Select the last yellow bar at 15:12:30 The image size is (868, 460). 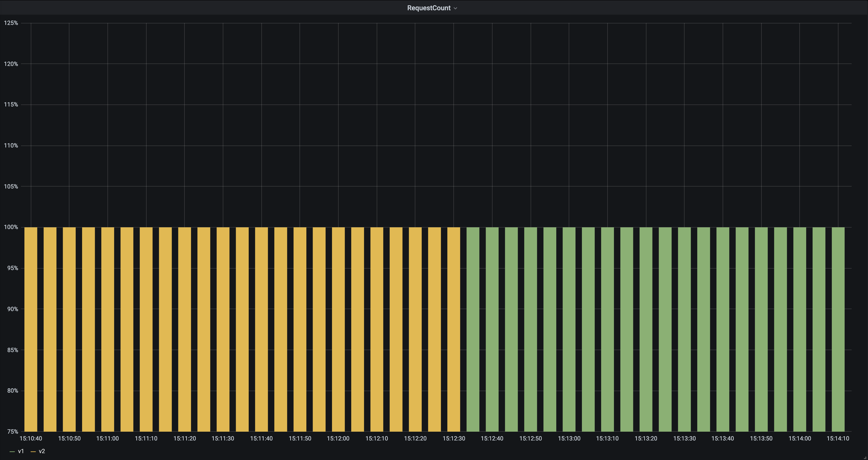tap(453, 329)
